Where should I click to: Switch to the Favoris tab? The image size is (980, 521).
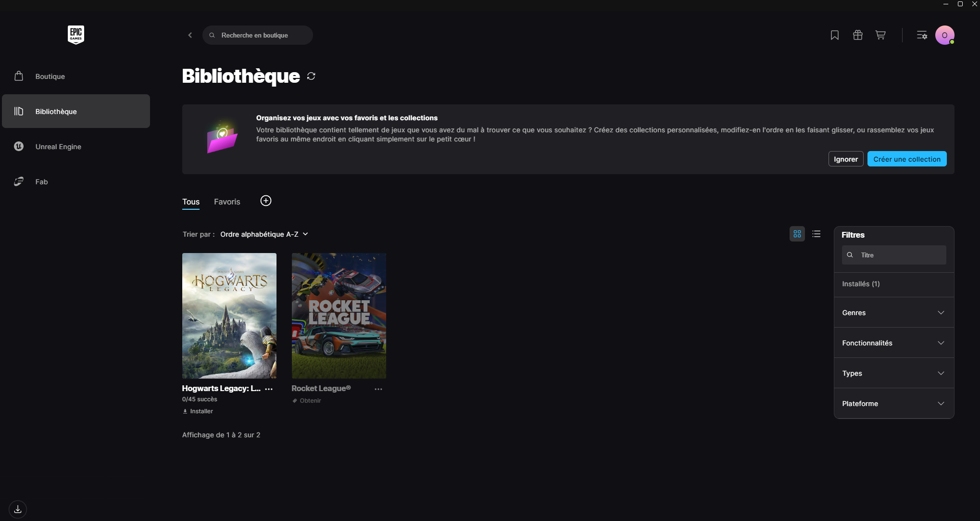click(x=227, y=202)
